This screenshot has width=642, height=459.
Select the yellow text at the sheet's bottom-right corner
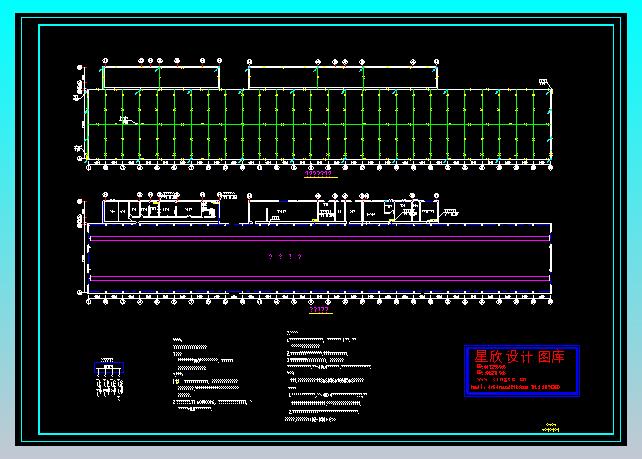tap(550, 427)
